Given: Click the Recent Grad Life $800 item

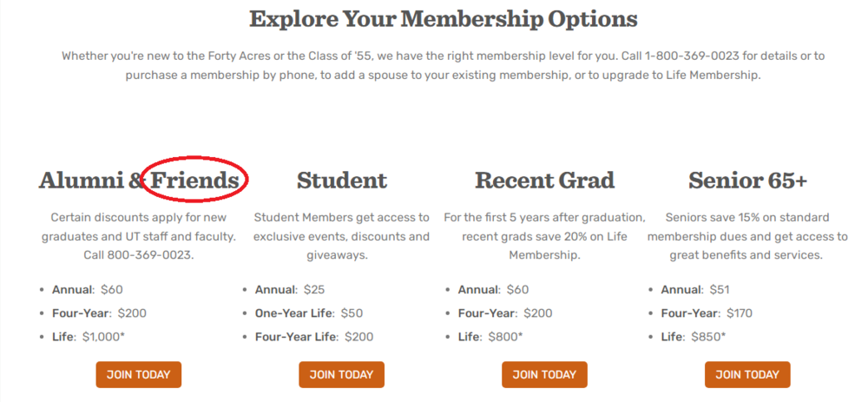Looking at the screenshot, I should (490, 336).
